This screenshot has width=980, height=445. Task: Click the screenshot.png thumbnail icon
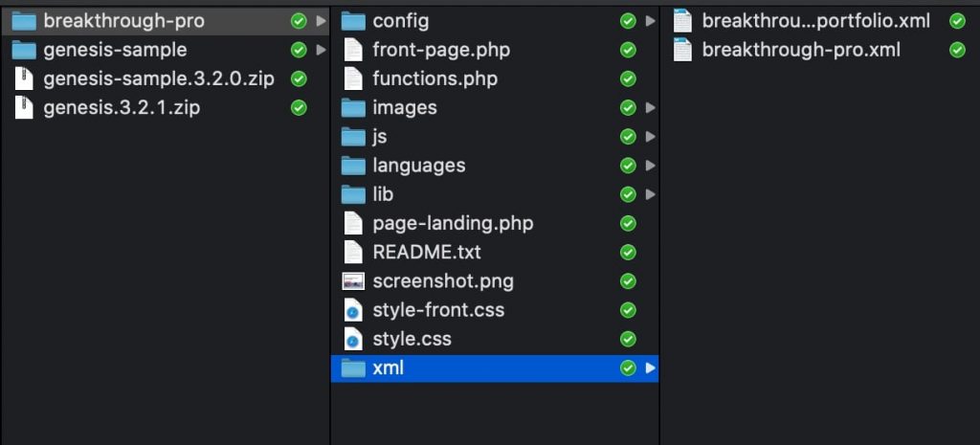353,281
